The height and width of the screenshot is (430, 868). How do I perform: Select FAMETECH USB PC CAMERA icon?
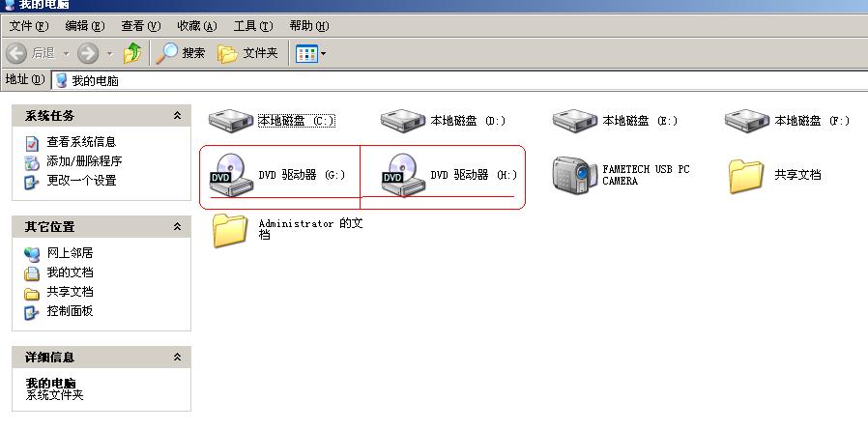click(x=575, y=175)
